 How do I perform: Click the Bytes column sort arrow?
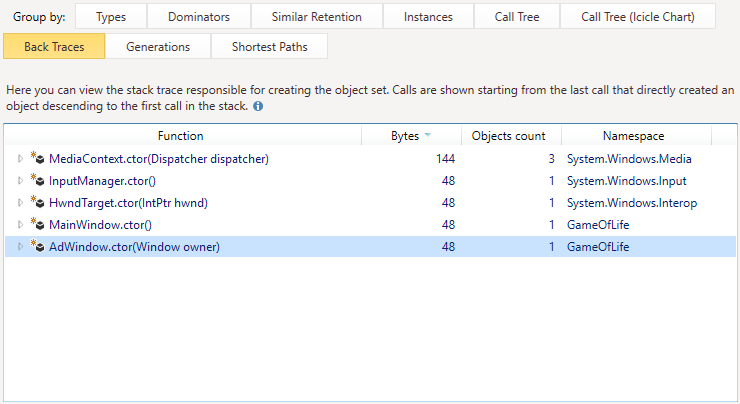point(428,135)
